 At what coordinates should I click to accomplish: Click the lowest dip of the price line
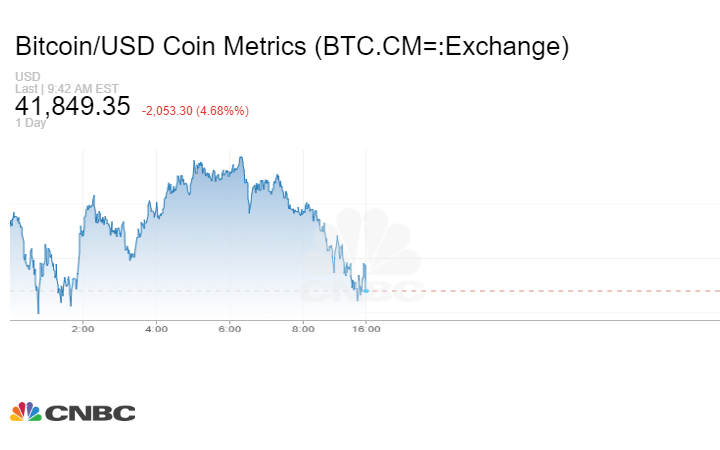(38, 312)
